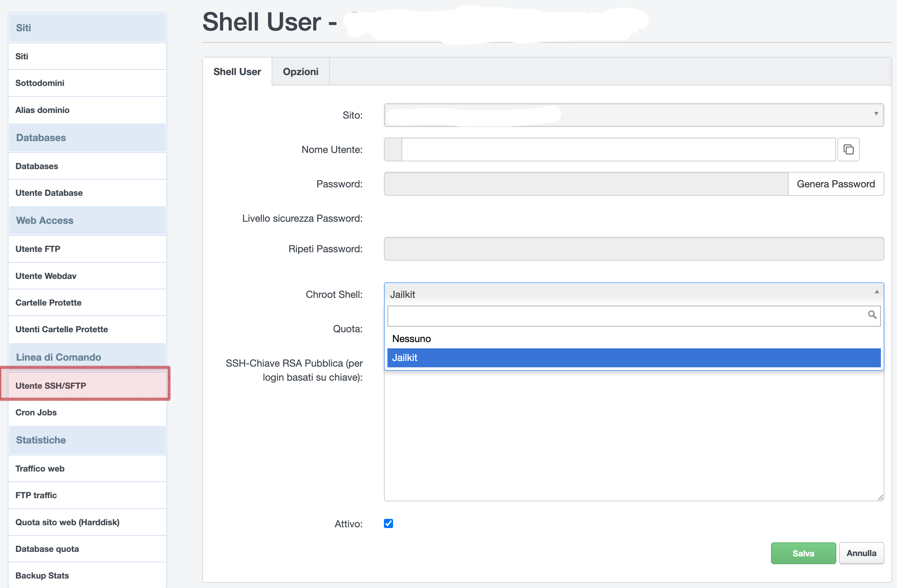Focus the Nome Utente field
Image resolution: width=897 pixels, height=588 pixels.
[x=618, y=149]
